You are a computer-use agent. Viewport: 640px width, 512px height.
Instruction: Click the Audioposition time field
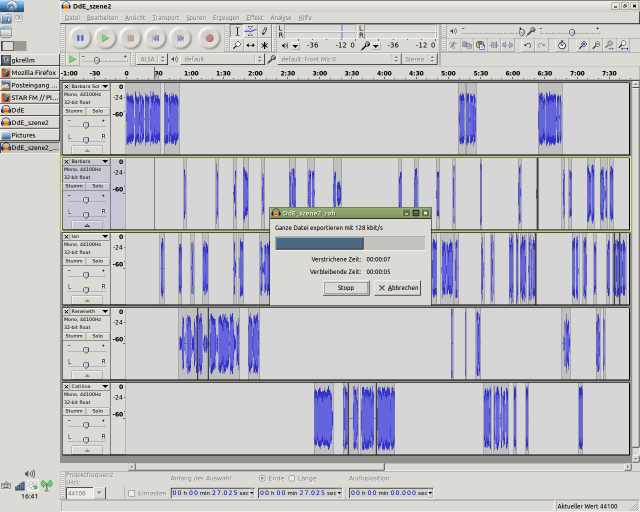[391, 493]
